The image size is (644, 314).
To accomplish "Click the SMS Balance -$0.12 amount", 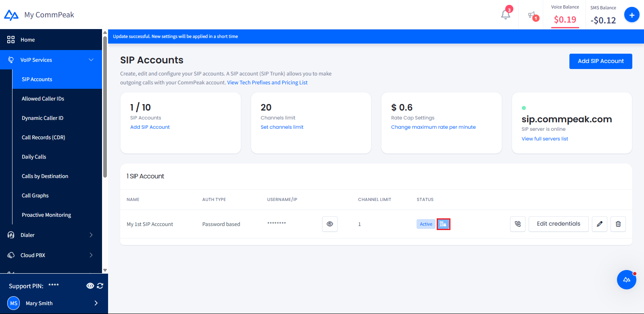I will click(x=603, y=20).
